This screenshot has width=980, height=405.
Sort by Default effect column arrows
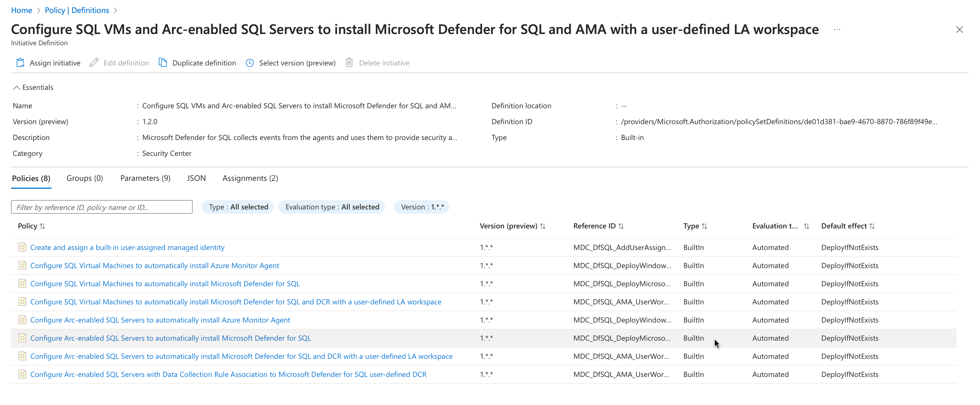[872, 226]
